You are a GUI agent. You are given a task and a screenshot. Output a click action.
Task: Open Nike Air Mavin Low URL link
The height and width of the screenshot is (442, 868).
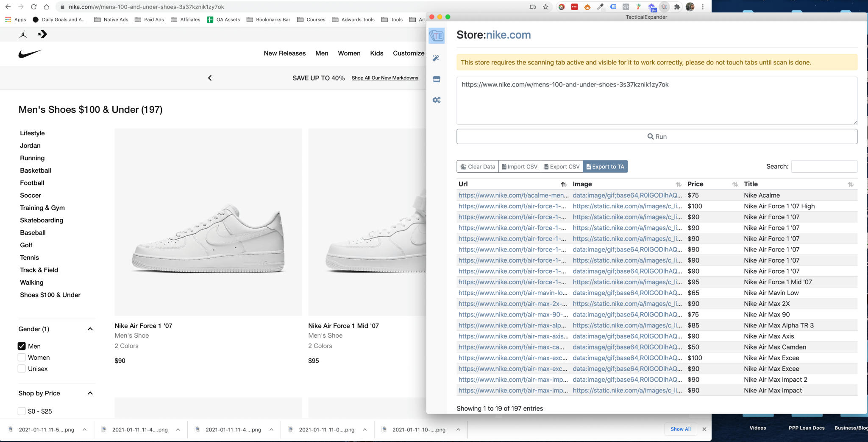coord(513,293)
